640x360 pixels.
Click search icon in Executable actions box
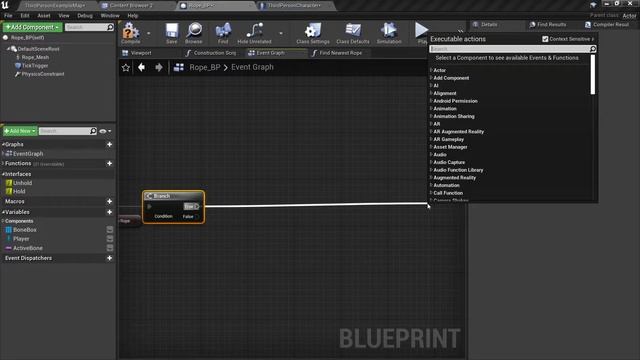(593, 49)
